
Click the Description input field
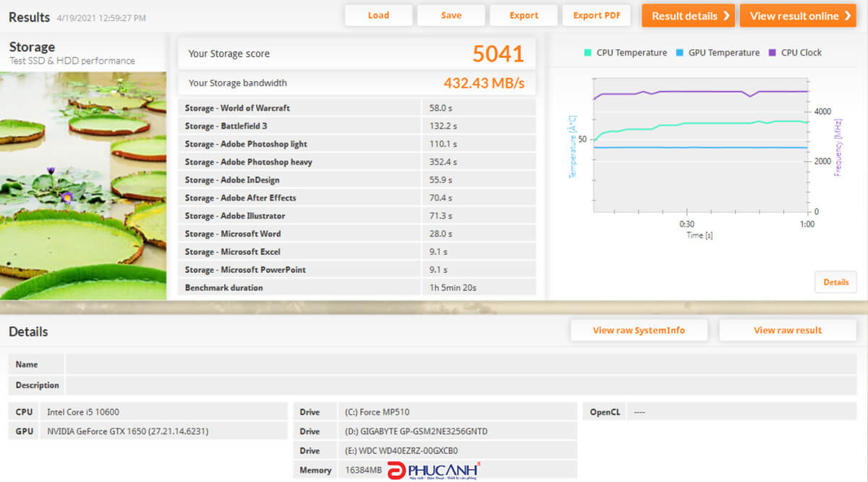[x=461, y=385]
